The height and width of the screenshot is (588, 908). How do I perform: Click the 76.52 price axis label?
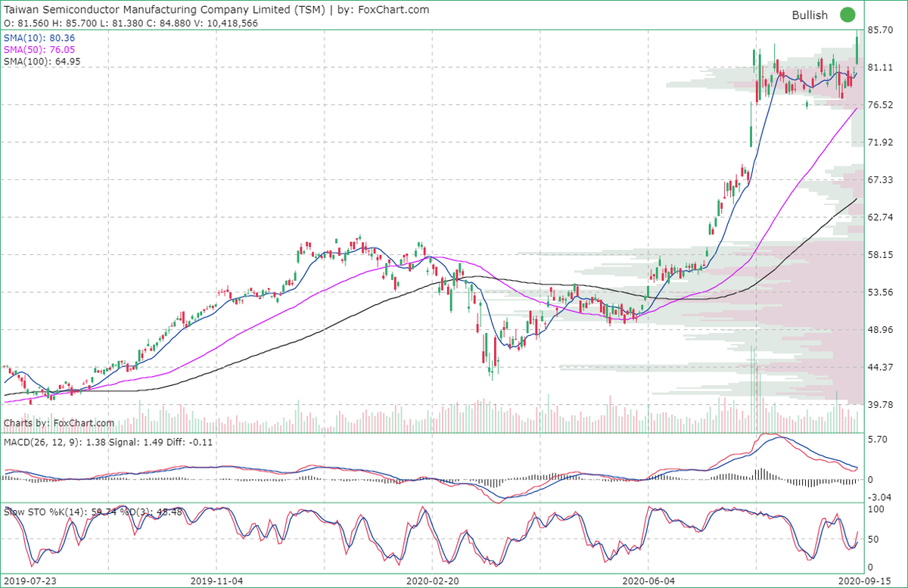pyautogui.click(x=881, y=105)
